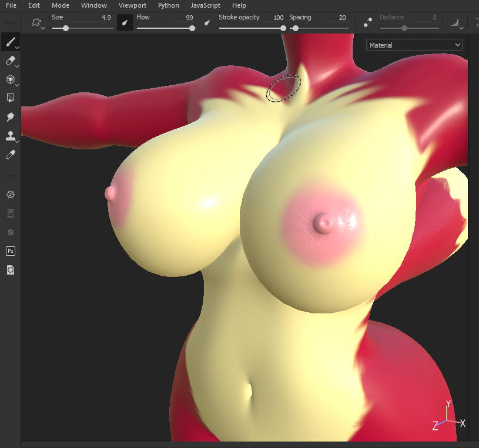
Task: Click the Ps export to Photoshop icon
Action: click(11, 251)
